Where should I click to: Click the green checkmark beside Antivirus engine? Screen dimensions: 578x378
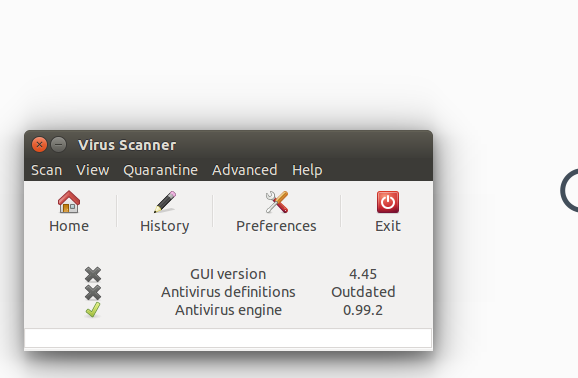(x=93, y=310)
